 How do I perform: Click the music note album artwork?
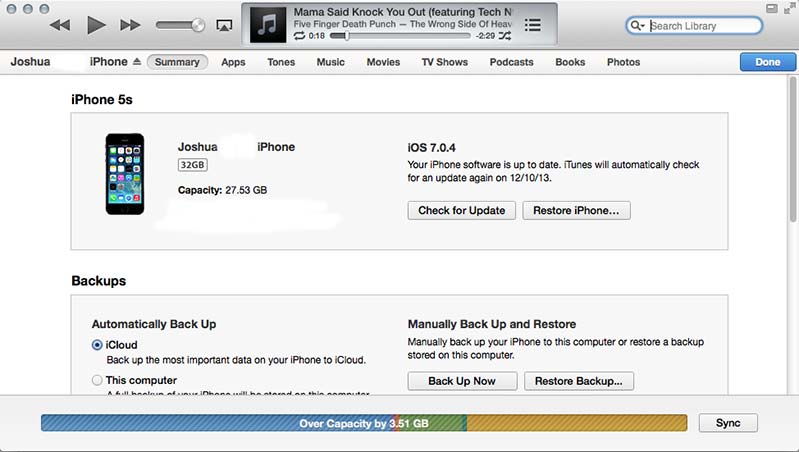(268, 25)
